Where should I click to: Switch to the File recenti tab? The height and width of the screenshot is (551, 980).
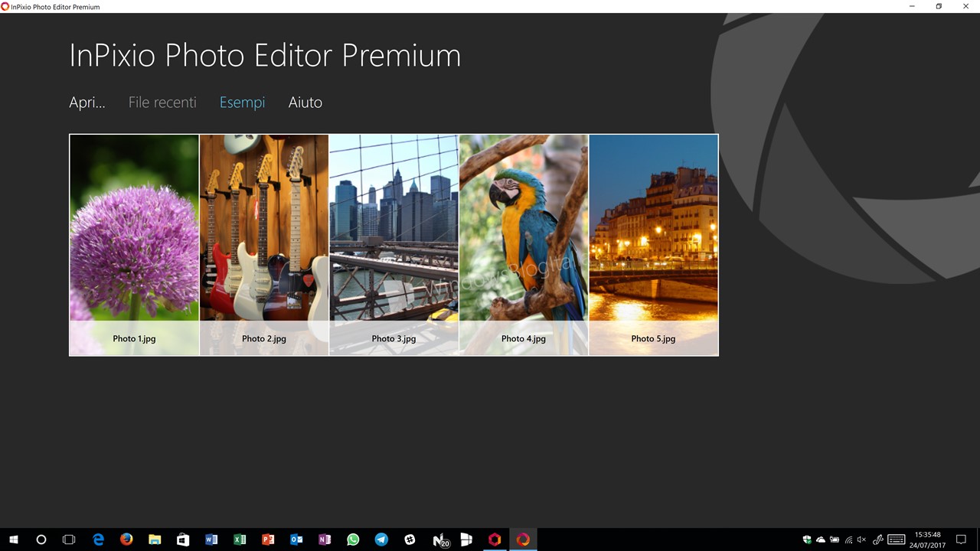[162, 103]
